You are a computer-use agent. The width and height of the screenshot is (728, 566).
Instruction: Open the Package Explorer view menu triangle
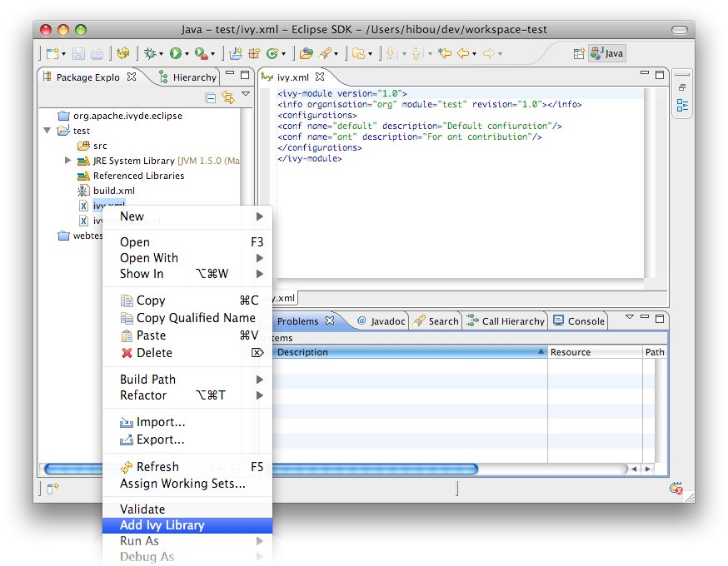246,95
